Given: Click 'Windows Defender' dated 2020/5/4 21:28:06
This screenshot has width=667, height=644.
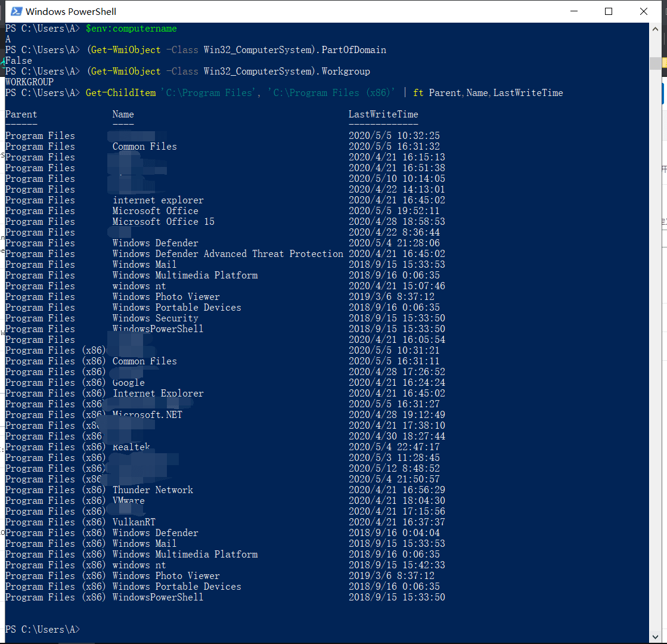Looking at the screenshot, I should [155, 243].
